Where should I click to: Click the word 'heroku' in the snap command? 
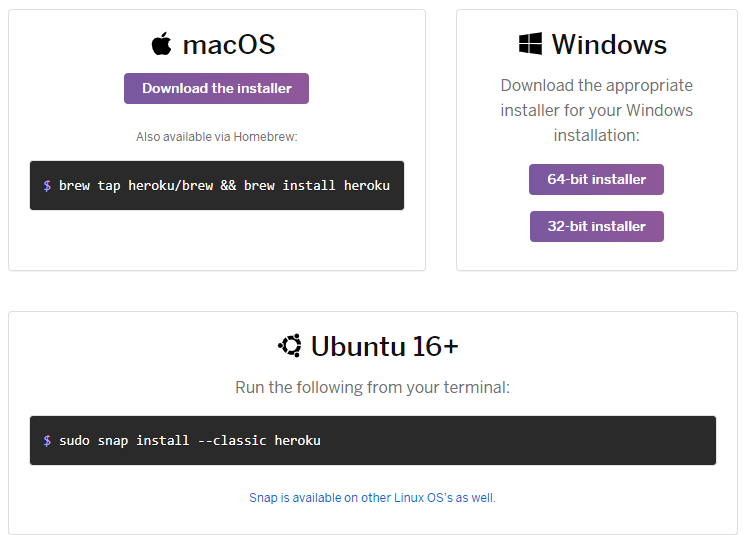click(x=297, y=440)
